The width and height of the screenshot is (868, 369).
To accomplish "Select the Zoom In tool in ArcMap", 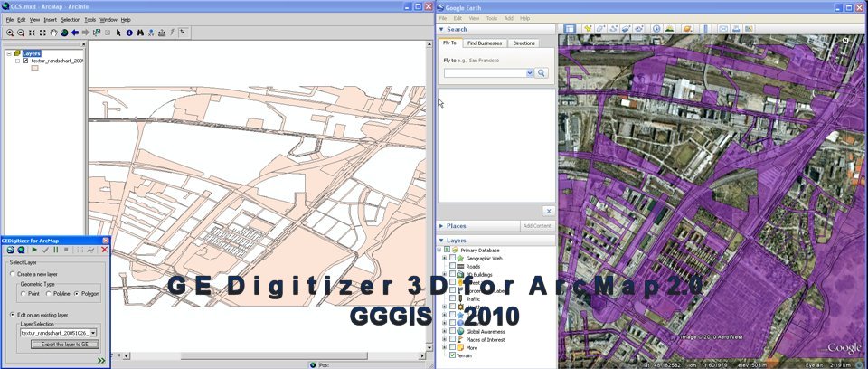I will [10, 33].
